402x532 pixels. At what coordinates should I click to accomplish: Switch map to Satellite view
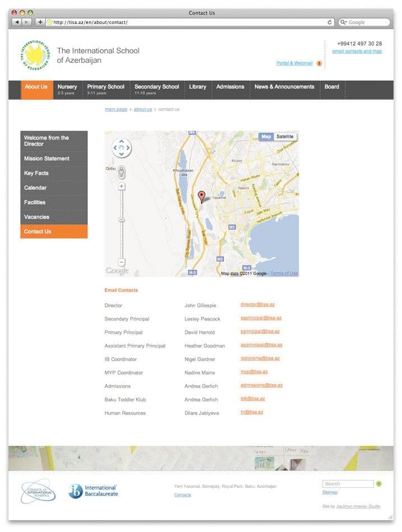click(285, 137)
